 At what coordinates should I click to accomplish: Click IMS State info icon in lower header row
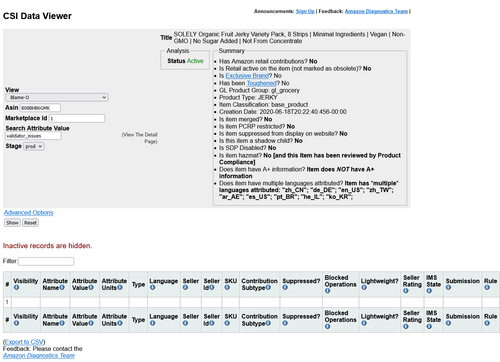pyautogui.click(x=429, y=327)
